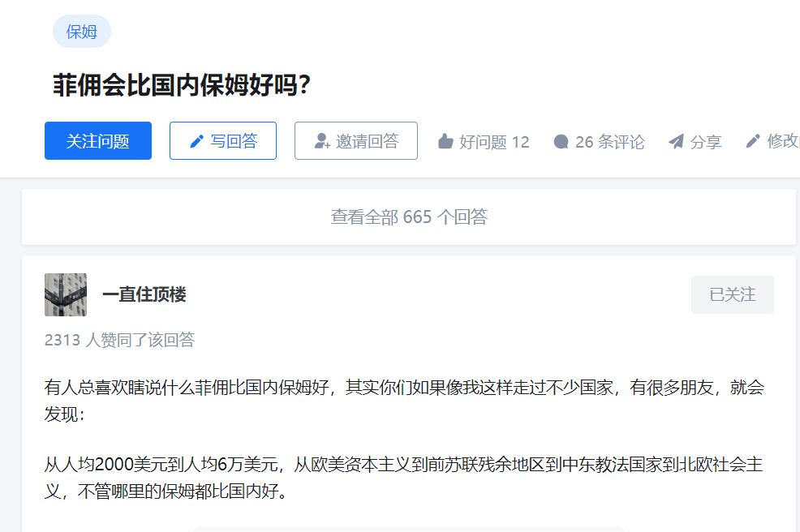The height and width of the screenshot is (532, 800).
Task: Click the 关注问题 follow button
Action: pyautogui.click(x=98, y=141)
